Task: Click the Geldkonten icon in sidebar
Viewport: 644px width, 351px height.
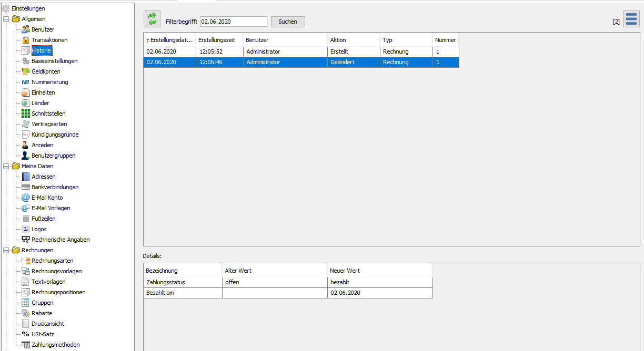Action: pyautogui.click(x=25, y=71)
